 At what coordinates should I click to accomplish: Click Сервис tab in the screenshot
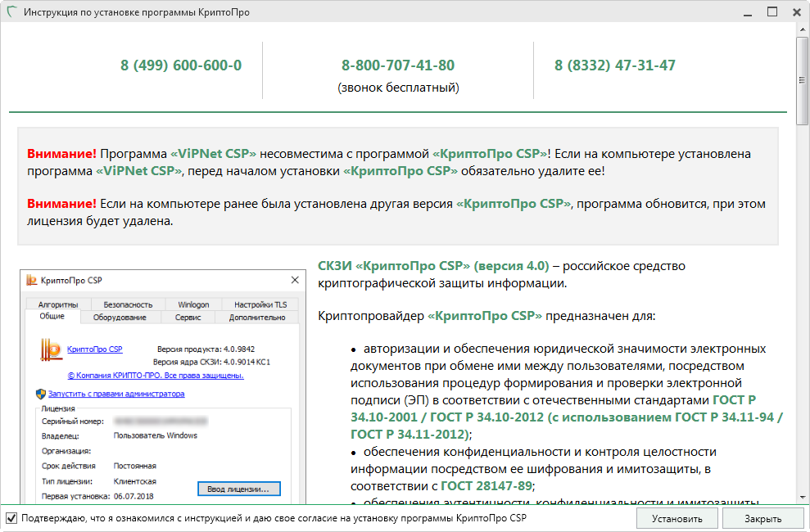pos(188,318)
